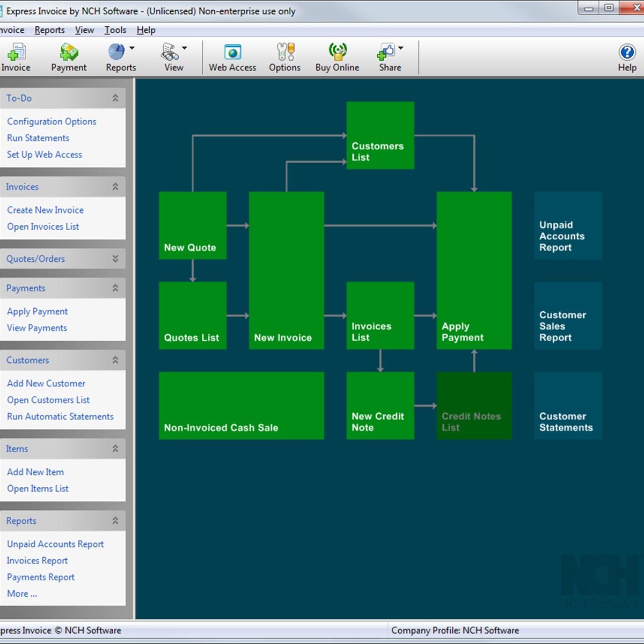Open the View menu
The height and width of the screenshot is (644, 644).
84,30
